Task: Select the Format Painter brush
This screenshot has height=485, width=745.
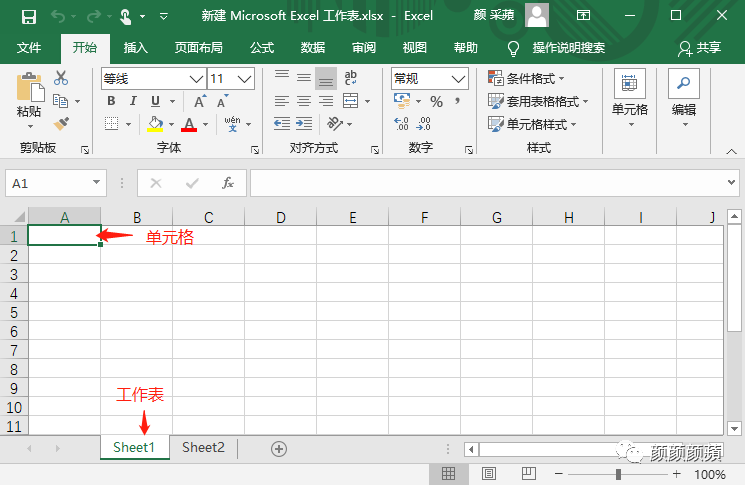Action: click(61, 124)
